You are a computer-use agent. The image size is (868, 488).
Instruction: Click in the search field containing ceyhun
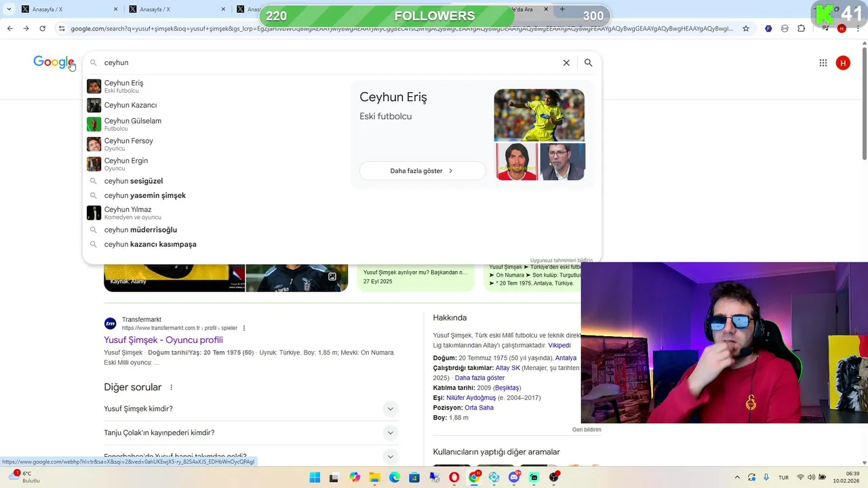tap(329, 62)
